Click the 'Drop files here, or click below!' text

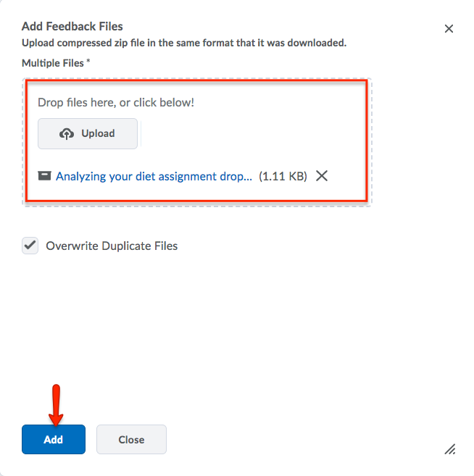[x=116, y=102]
